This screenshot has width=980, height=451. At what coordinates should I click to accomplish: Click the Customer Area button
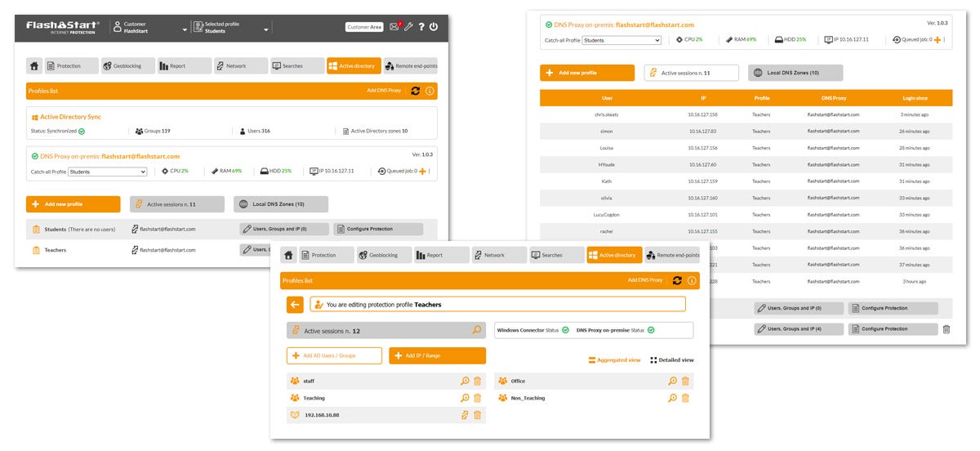click(364, 27)
